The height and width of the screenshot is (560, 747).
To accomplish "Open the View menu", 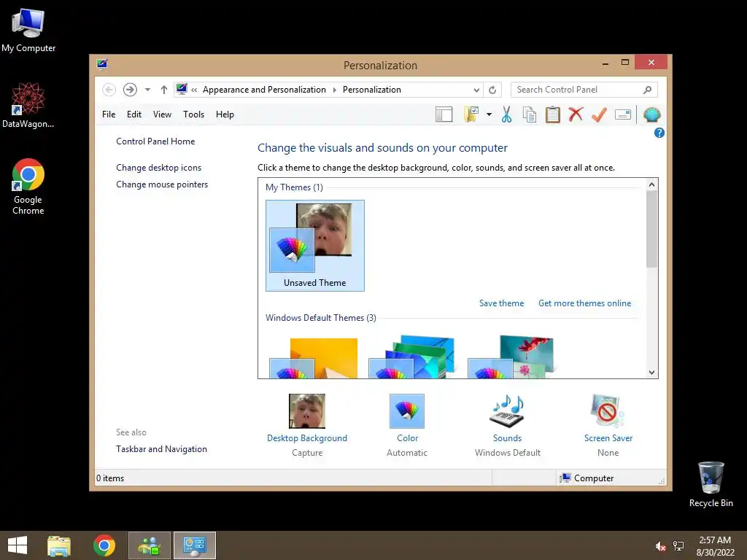I will pos(162,114).
